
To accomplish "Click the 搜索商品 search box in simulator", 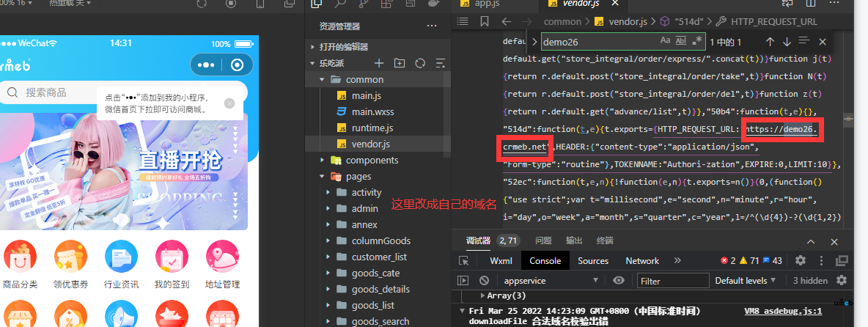I will tap(123, 92).
